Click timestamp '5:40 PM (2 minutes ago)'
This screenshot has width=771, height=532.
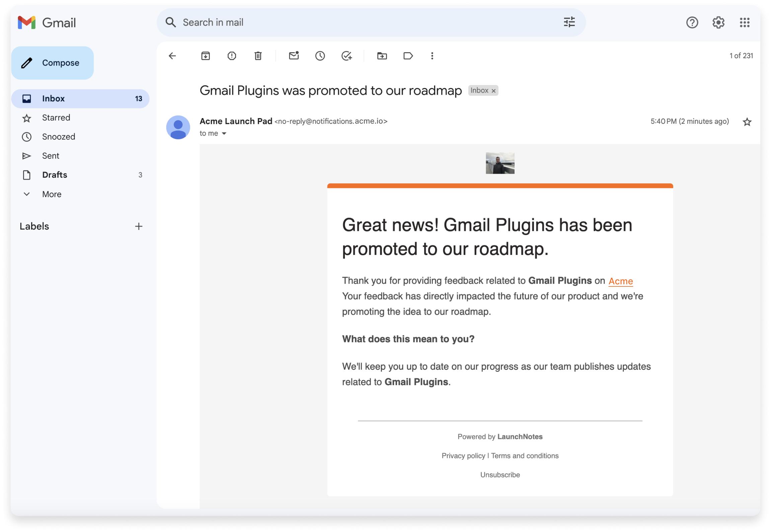pyautogui.click(x=689, y=121)
